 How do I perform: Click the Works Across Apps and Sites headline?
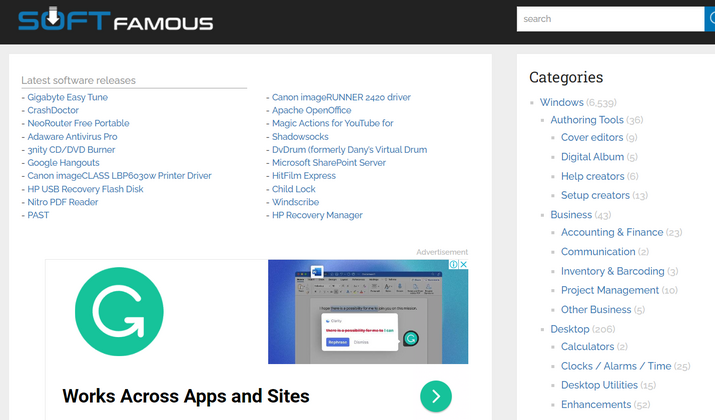(186, 395)
